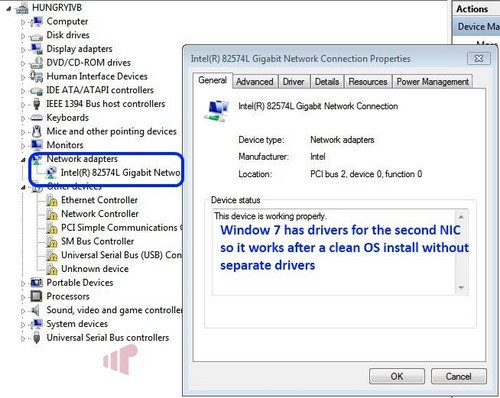Collapse the HUNGRYIVB root node
Image resolution: width=500 pixels, height=398 pixels.
click(x=8, y=9)
